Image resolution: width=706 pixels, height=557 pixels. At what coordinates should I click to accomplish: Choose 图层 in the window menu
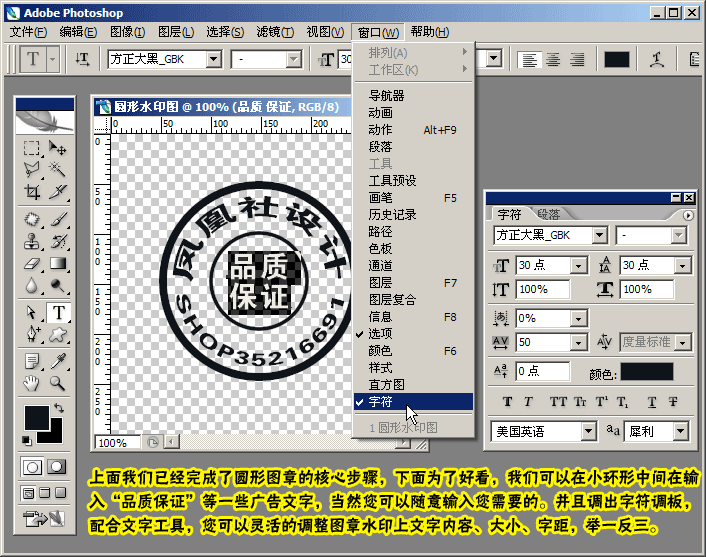click(x=413, y=283)
